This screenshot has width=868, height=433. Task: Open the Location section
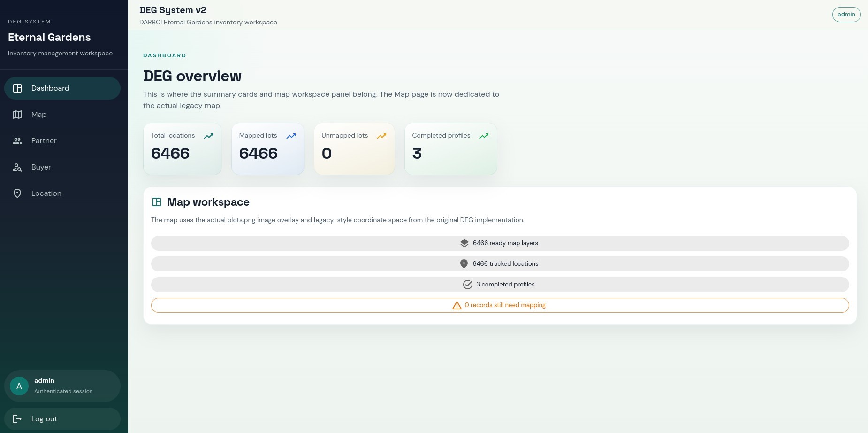(62, 193)
